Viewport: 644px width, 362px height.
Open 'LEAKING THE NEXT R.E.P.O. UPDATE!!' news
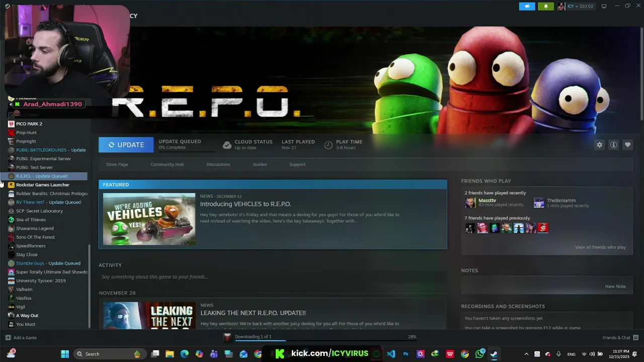point(253,313)
